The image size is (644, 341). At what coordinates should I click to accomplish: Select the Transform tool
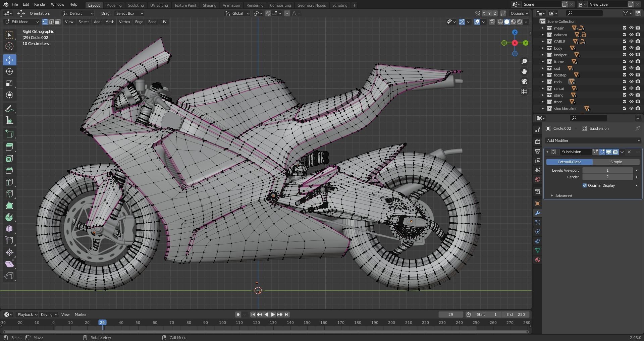tap(9, 95)
